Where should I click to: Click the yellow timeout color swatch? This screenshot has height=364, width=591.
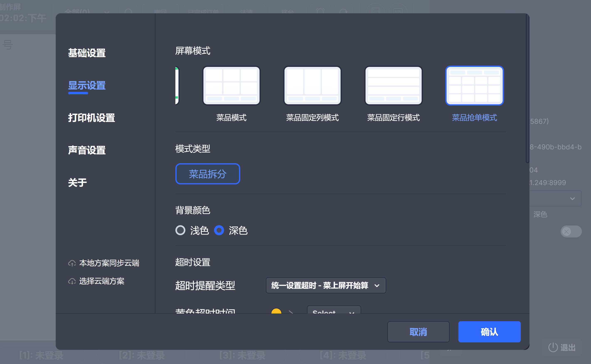point(276,311)
